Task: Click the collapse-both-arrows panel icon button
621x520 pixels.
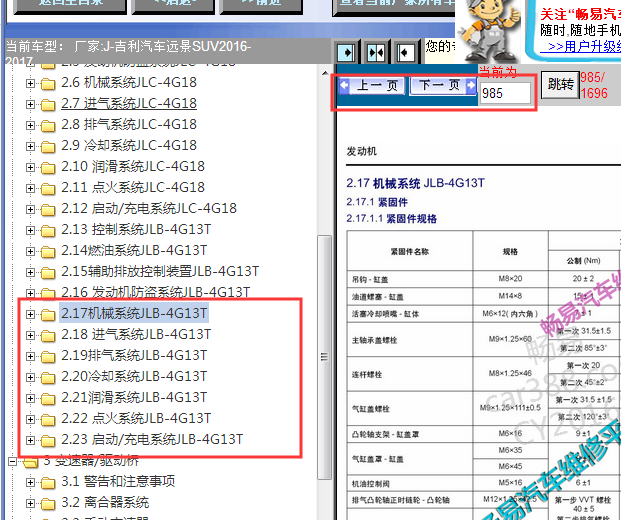Action: tap(376, 52)
